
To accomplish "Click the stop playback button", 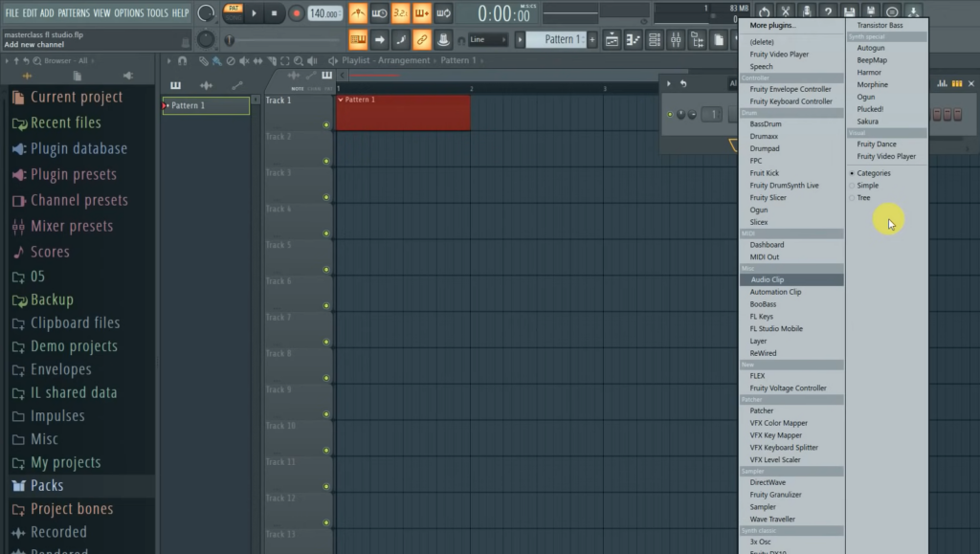I will [x=276, y=12].
